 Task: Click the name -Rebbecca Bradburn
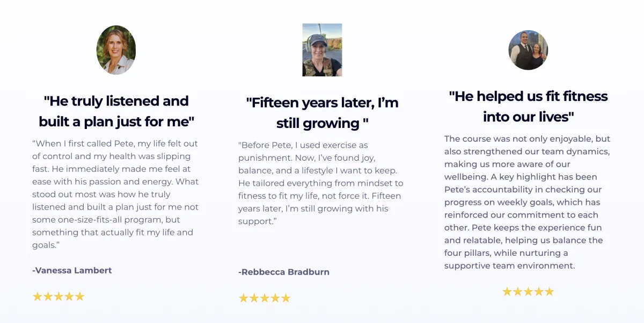284,272
